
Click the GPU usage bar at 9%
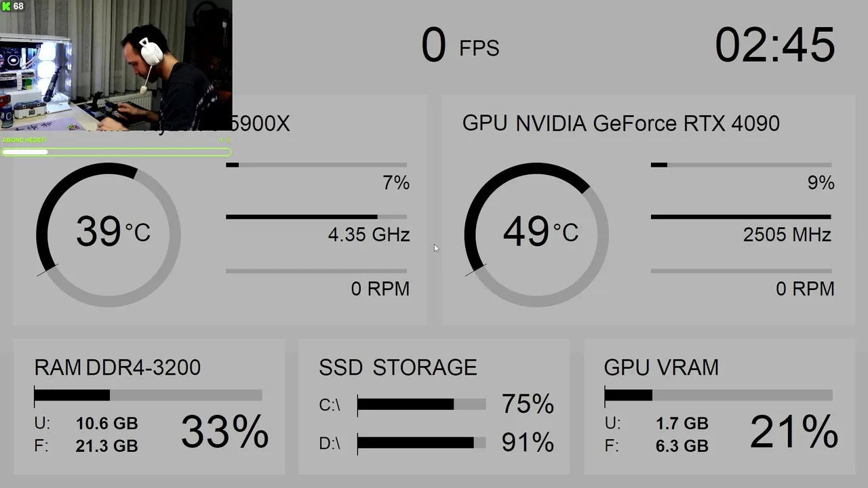741,165
